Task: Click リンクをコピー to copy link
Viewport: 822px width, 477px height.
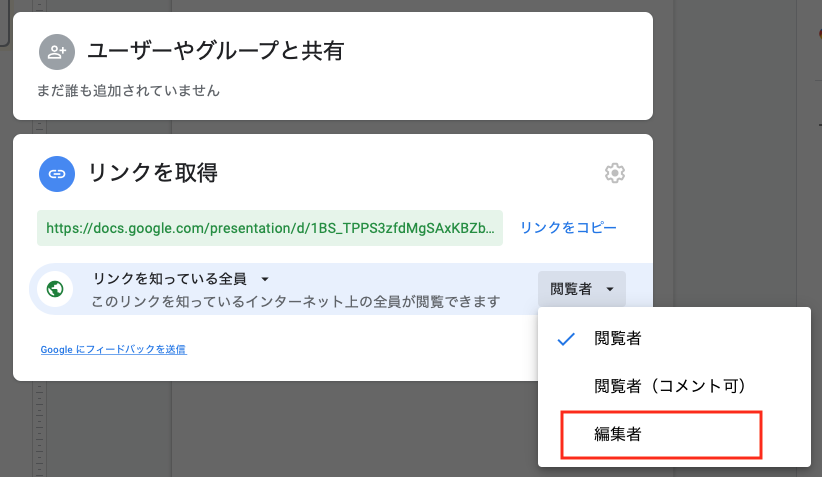Action: click(568, 227)
